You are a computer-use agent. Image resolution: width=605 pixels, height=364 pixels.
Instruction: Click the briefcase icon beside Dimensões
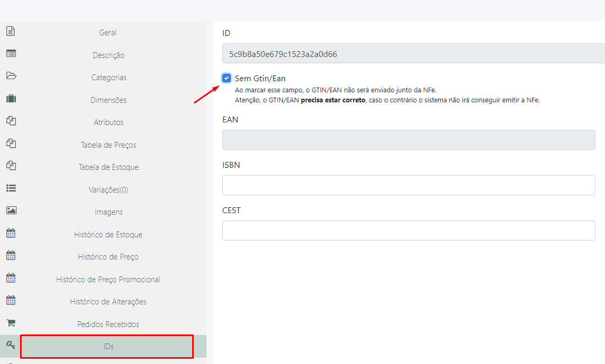tap(11, 99)
